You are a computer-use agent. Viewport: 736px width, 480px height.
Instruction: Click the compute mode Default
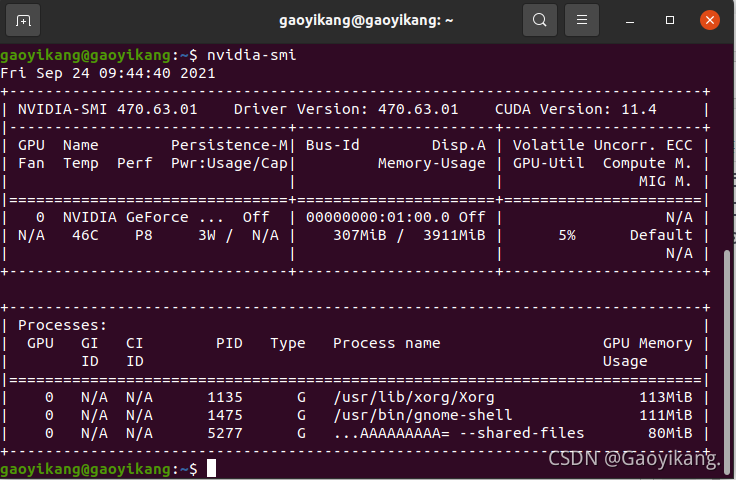pos(661,235)
